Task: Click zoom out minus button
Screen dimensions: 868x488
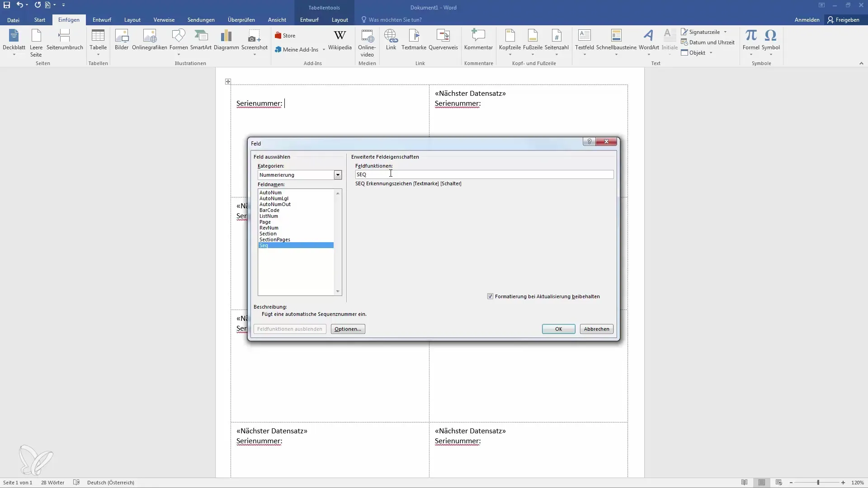Action: click(x=791, y=483)
